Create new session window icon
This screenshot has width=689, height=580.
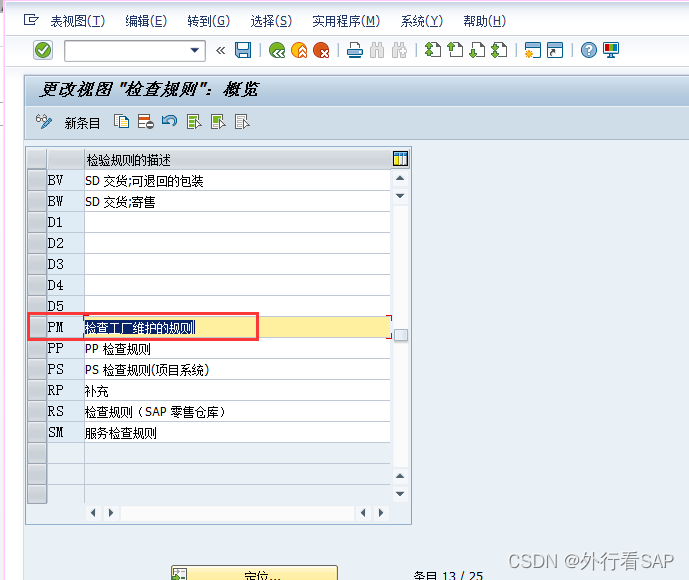click(x=533, y=50)
